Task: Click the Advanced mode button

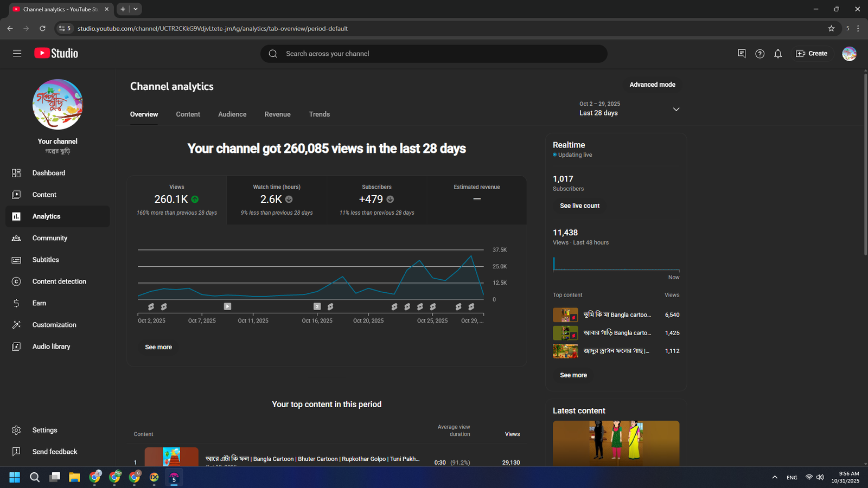Action: pyautogui.click(x=652, y=85)
